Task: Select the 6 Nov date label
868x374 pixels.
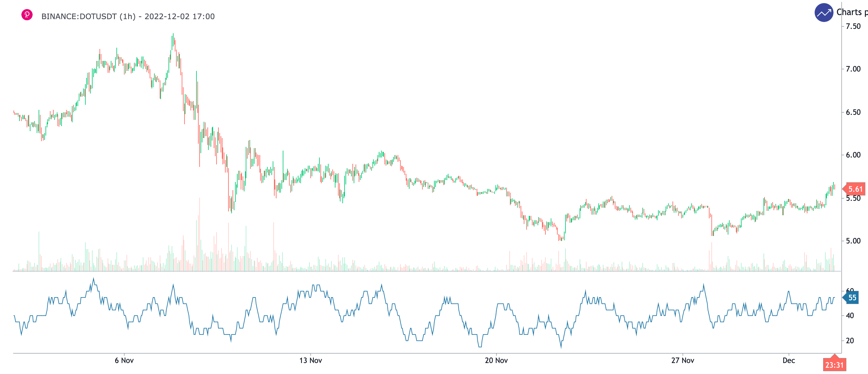Action: click(x=124, y=361)
